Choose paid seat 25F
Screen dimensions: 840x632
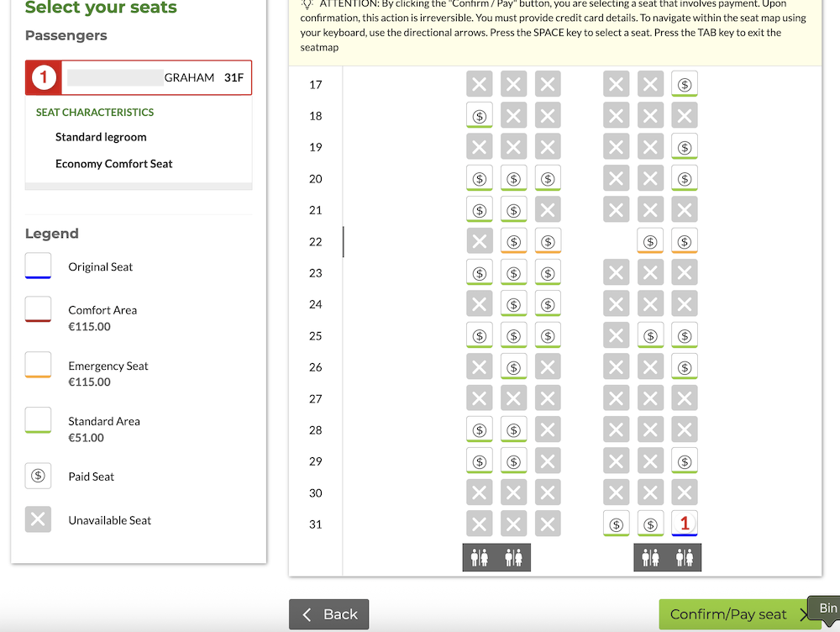click(x=684, y=335)
